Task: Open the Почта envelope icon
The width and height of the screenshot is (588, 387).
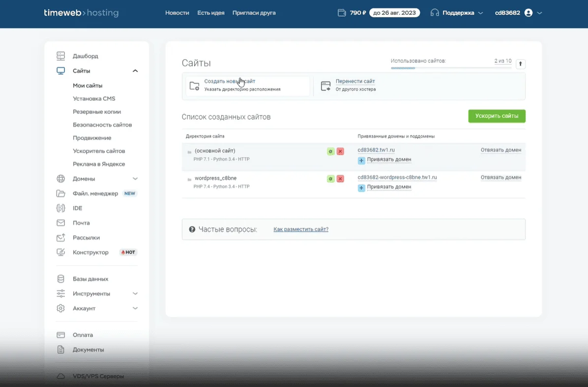Action: 61,223
